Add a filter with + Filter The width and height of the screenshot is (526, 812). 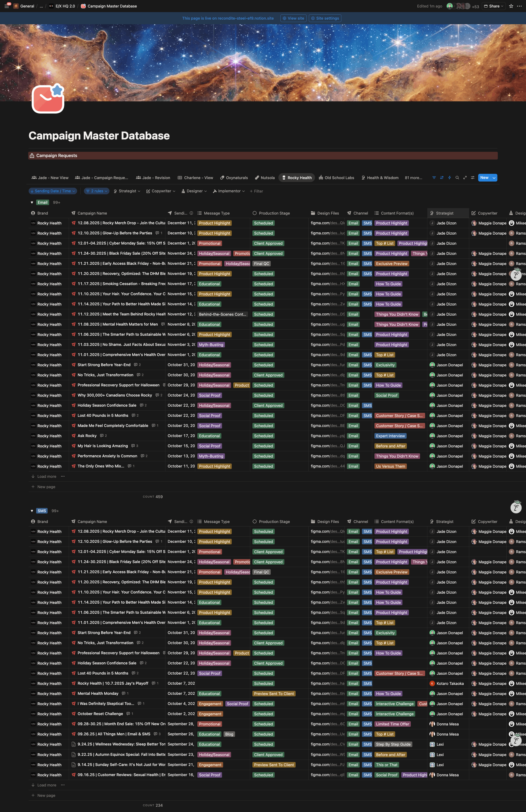tap(257, 191)
